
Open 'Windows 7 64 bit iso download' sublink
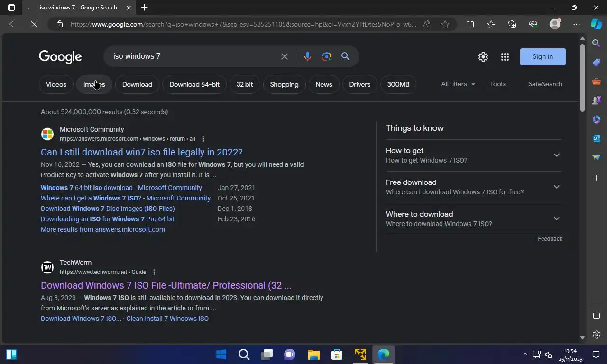121,188
